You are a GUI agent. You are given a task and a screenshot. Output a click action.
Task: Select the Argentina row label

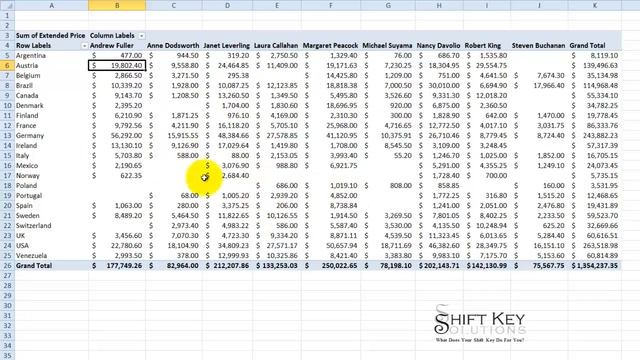point(51,56)
